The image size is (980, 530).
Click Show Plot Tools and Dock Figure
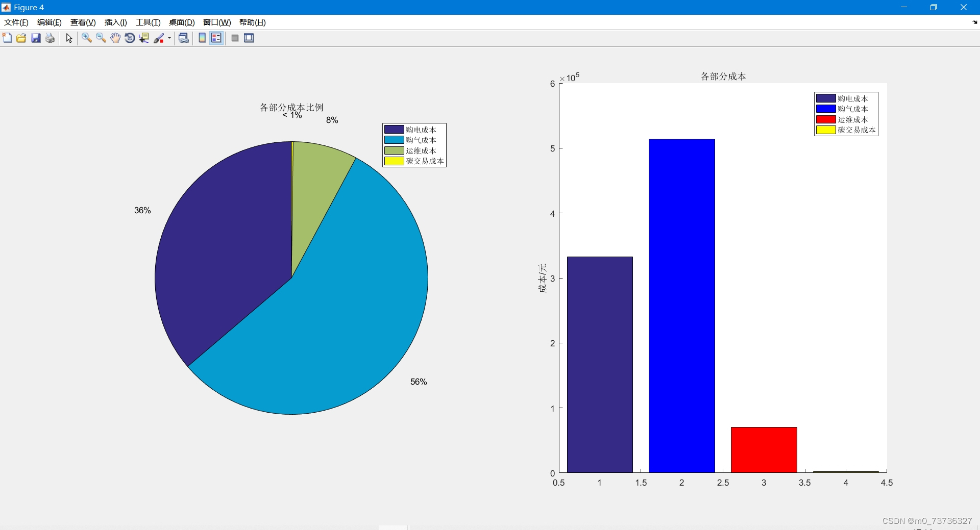[249, 38]
